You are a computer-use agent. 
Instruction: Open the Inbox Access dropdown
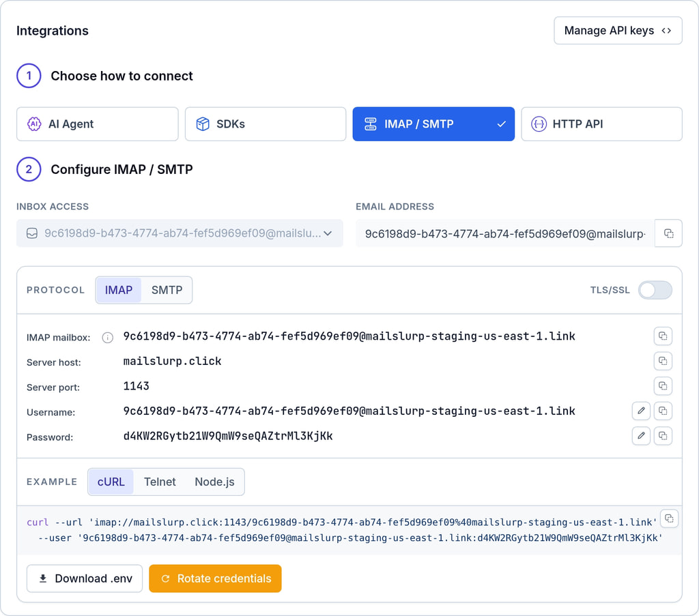180,233
